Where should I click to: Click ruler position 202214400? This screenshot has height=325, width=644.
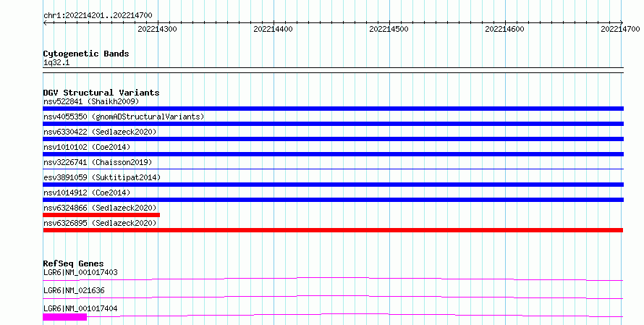(x=273, y=29)
